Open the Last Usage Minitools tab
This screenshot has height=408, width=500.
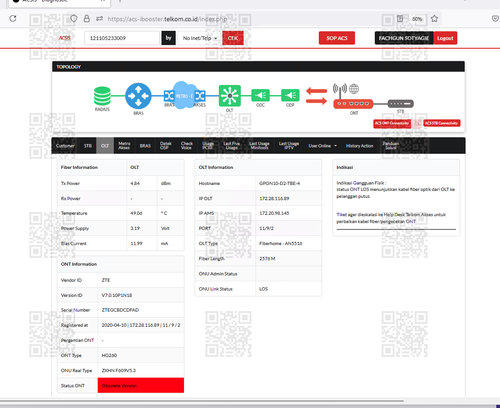pos(259,146)
